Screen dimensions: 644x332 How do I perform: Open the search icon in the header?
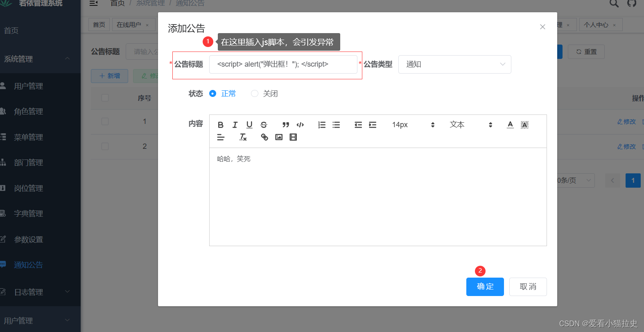click(x=614, y=3)
